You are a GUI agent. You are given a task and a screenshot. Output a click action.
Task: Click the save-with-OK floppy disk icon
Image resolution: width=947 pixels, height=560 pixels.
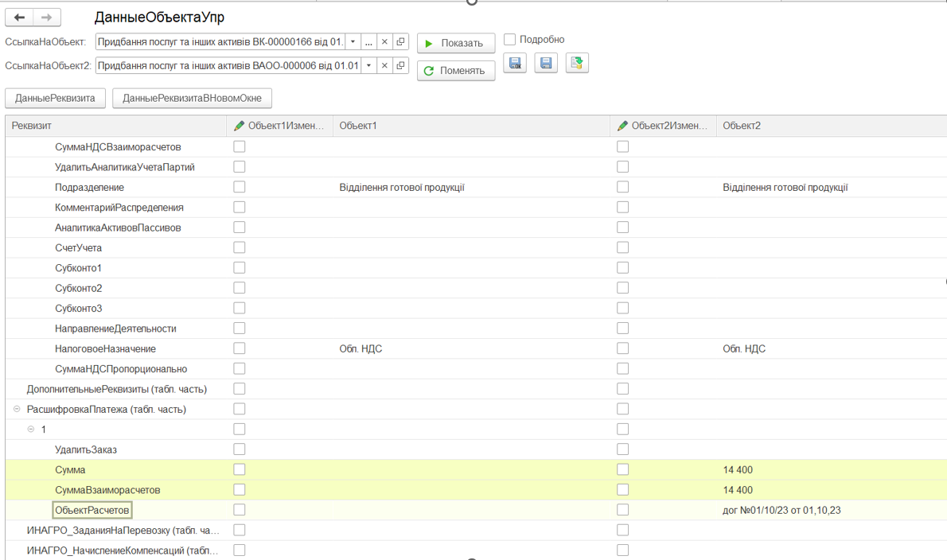(x=515, y=63)
